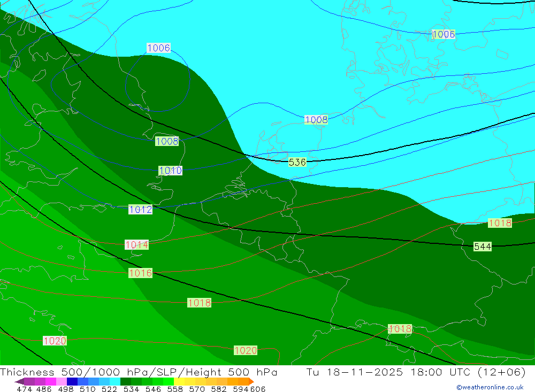The height and width of the screenshot is (392, 535).
Task: Select the 1008 label on dark green area
Action: tap(167, 141)
